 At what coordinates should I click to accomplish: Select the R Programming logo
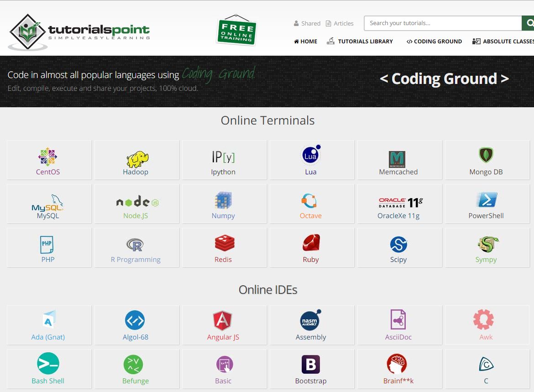(135, 245)
